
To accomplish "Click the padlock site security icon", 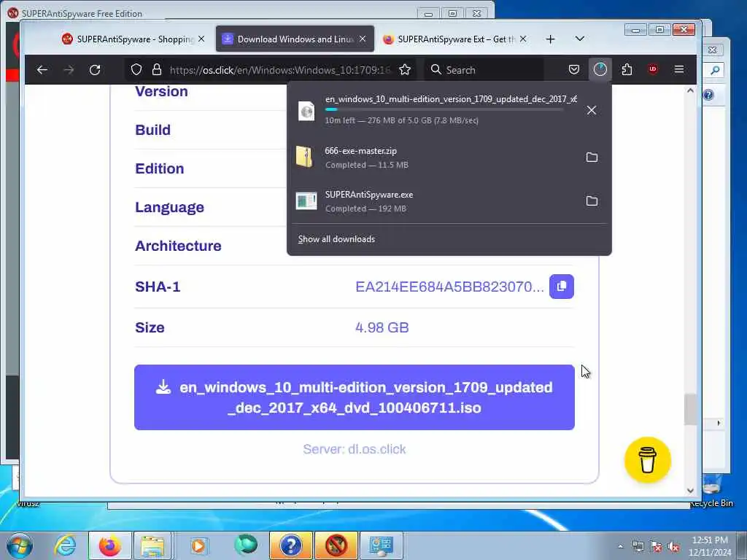I will pos(157,70).
